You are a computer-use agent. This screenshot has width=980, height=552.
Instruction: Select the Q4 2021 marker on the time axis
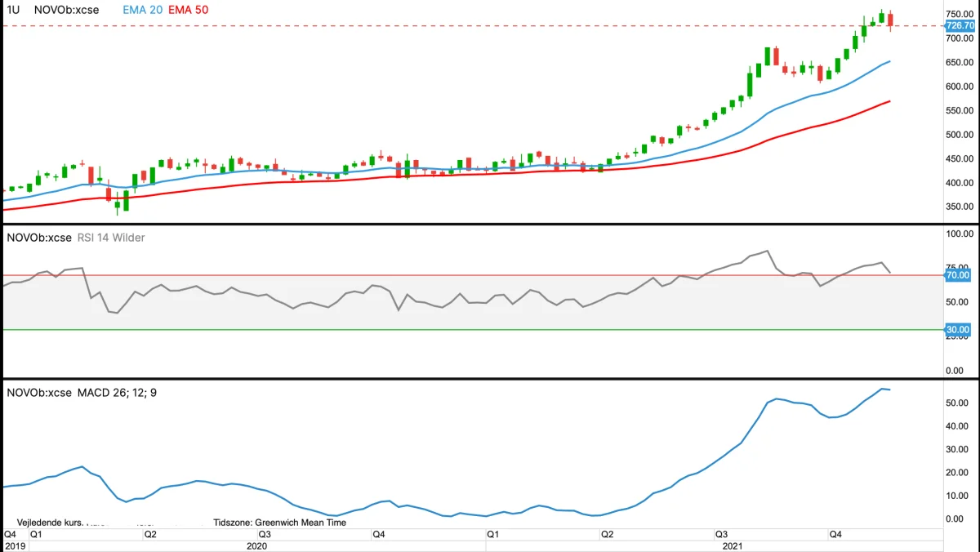pos(836,535)
